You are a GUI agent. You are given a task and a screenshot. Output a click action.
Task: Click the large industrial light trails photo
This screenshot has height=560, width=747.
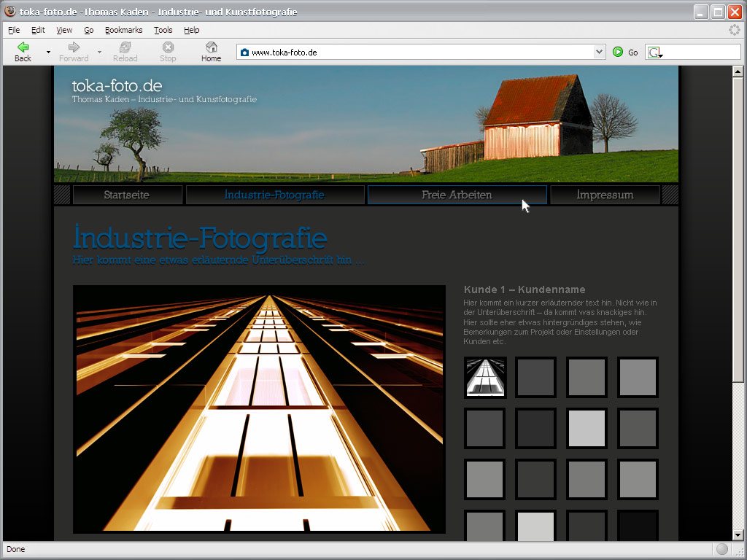pos(259,408)
